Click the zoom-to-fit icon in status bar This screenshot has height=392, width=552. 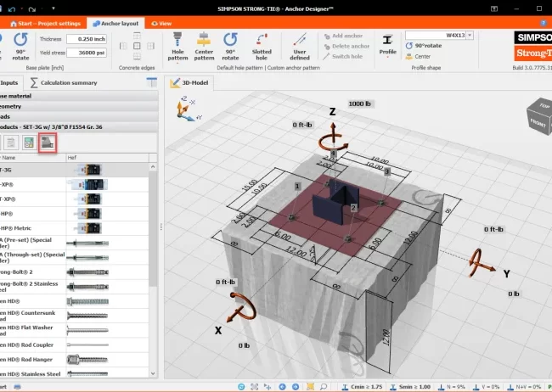pyautogui.click(x=255, y=387)
